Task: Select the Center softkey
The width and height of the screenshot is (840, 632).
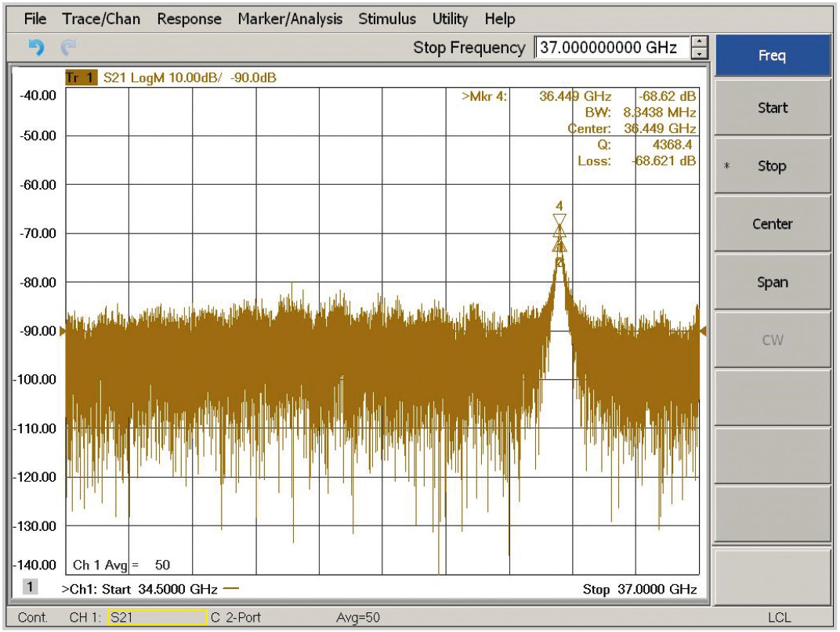Action: pyautogui.click(x=773, y=224)
